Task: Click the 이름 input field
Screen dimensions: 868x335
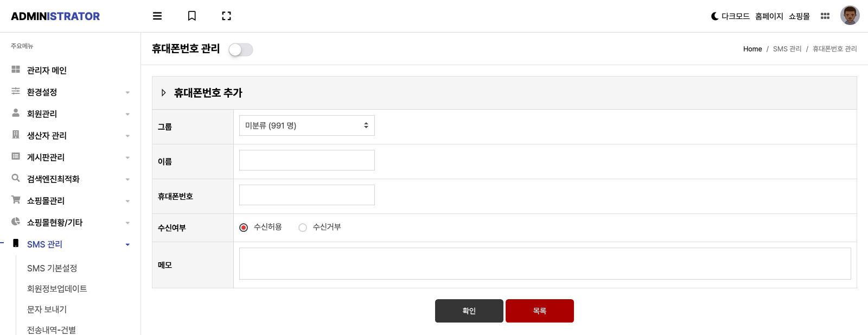Action: point(307,160)
